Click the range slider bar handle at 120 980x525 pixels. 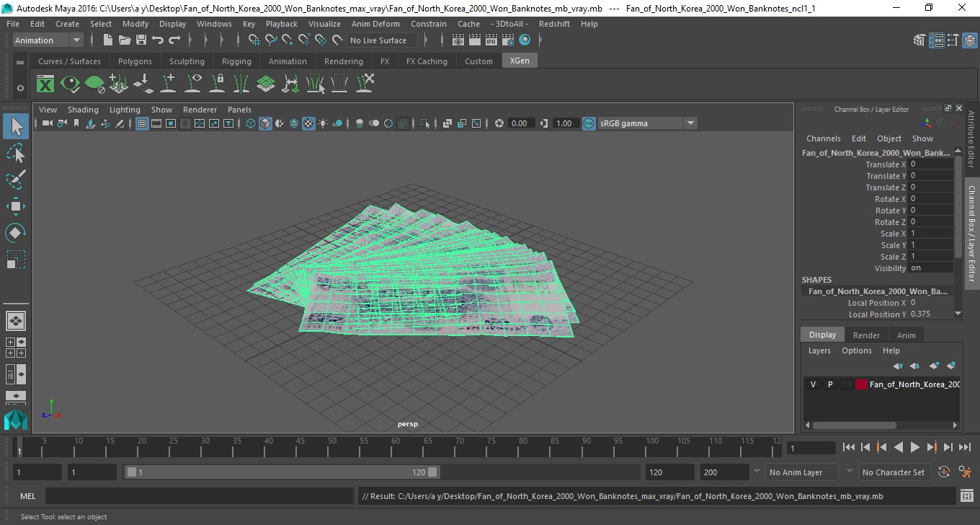pos(432,472)
